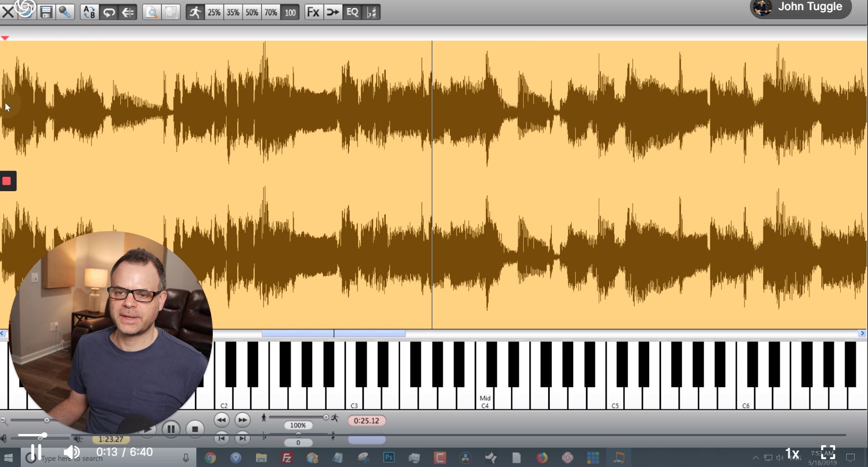Toggle the EQ button
The image size is (868, 467).
tap(352, 12)
